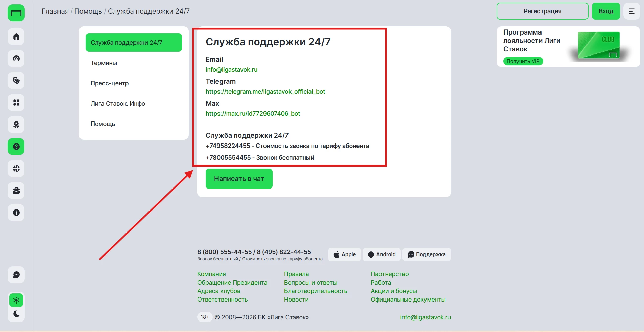Click the Вход login button
The width and height of the screenshot is (644, 332).
(x=606, y=11)
